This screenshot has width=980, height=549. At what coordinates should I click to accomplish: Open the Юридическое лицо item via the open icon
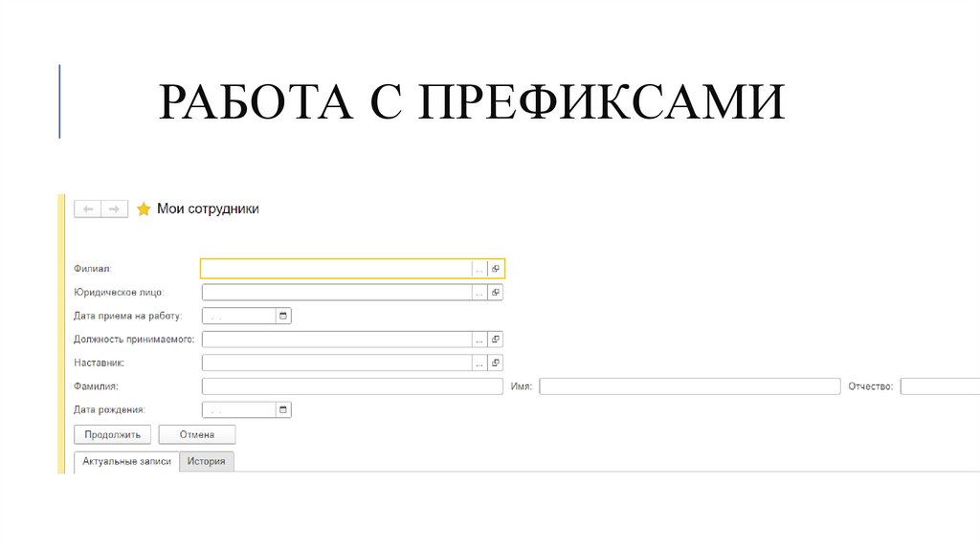[496, 293]
